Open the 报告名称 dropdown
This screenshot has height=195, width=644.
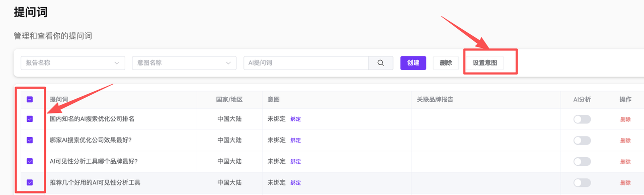tap(72, 63)
